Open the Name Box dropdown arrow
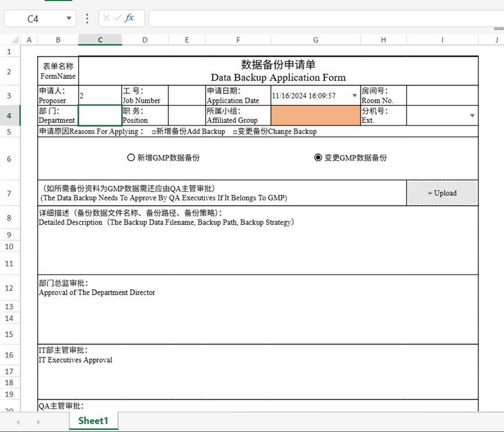 [x=69, y=19]
